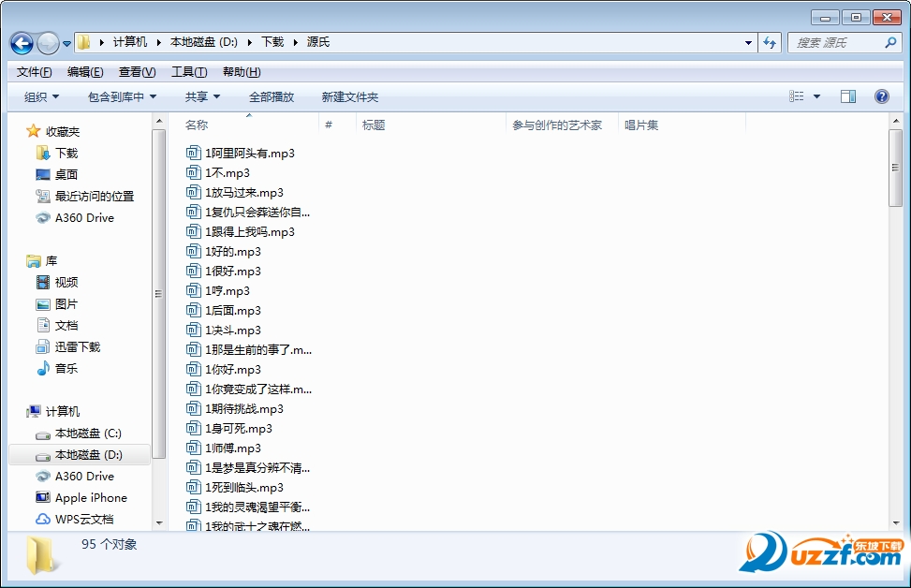Click in the 搜索 源氏 search box
This screenshot has width=911, height=588.
[x=838, y=42]
